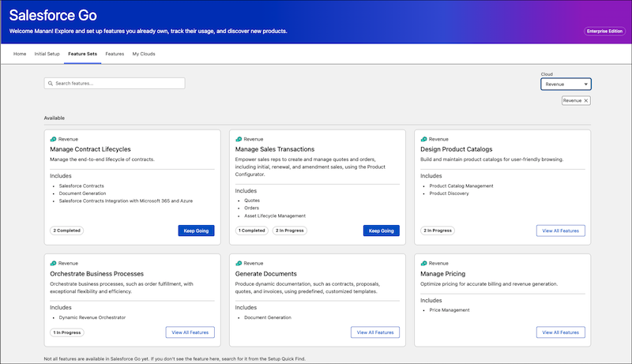
Task: Click the Revenue cloud icon on Generate Documents card
Action: pos(239,264)
